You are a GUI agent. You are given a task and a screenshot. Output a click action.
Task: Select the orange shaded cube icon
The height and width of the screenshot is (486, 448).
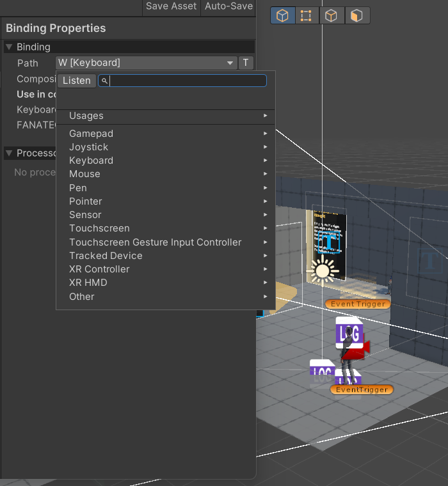tap(356, 15)
